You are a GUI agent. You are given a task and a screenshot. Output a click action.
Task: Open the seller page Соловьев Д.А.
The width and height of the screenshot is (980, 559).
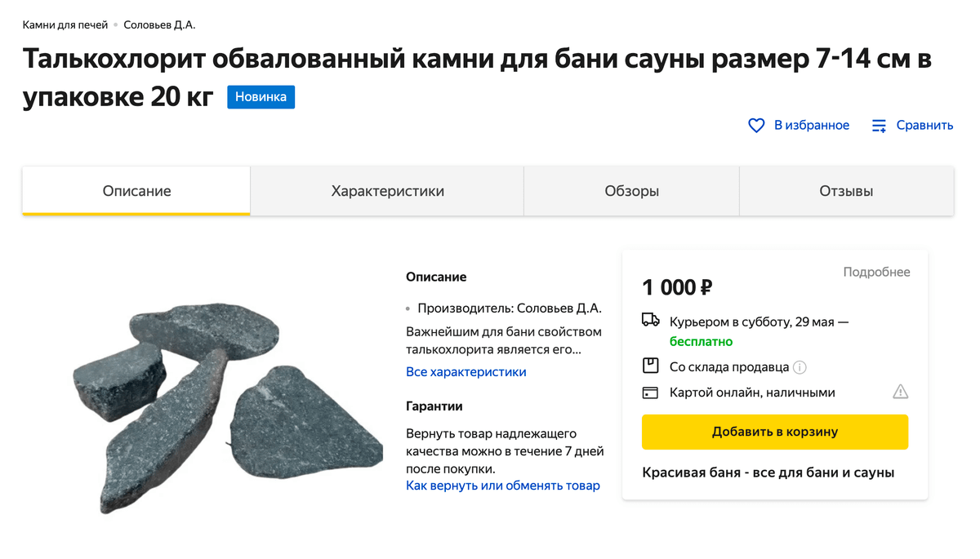[x=161, y=24]
